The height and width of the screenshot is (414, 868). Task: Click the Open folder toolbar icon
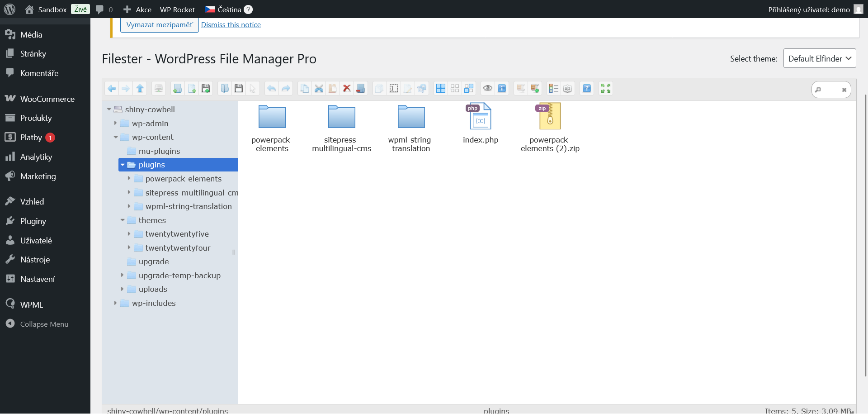click(225, 89)
